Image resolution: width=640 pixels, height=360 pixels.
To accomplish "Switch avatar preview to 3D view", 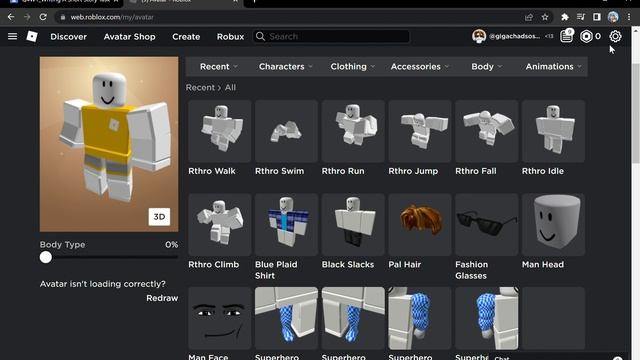I will click(x=159, y=216).
